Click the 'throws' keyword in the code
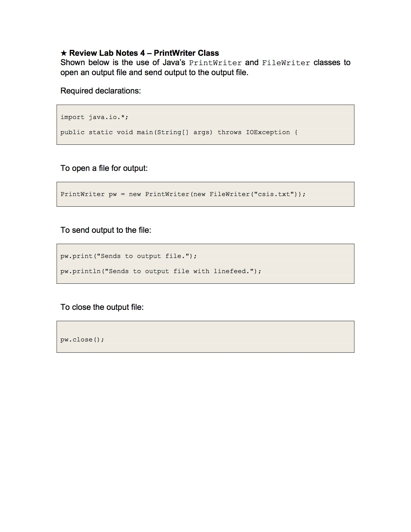The image size is (411, 532). (229, 133)
